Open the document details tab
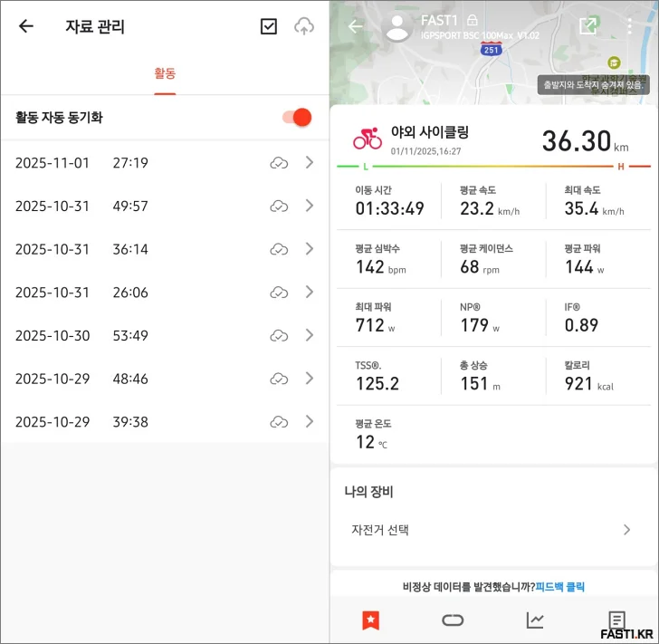The image size is (659, 644). coord(616,620)
